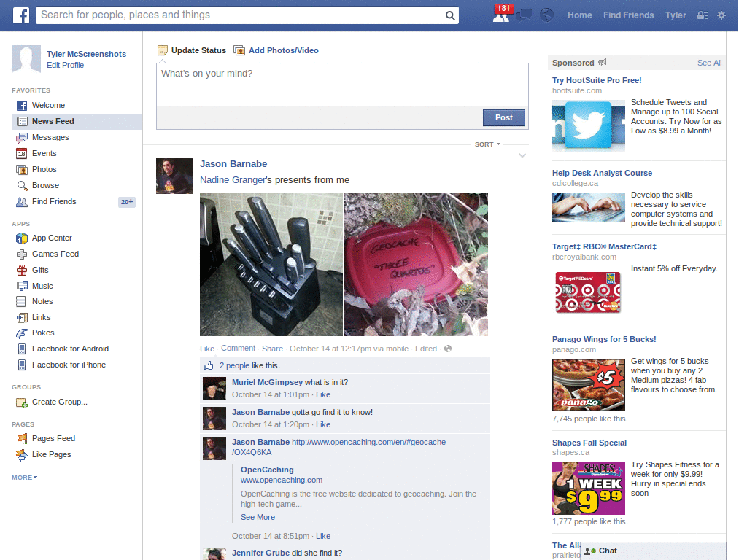This screenshot has height=560, width=747.
Task: Click the Facebook logo icon
Action: pos(21,15)
